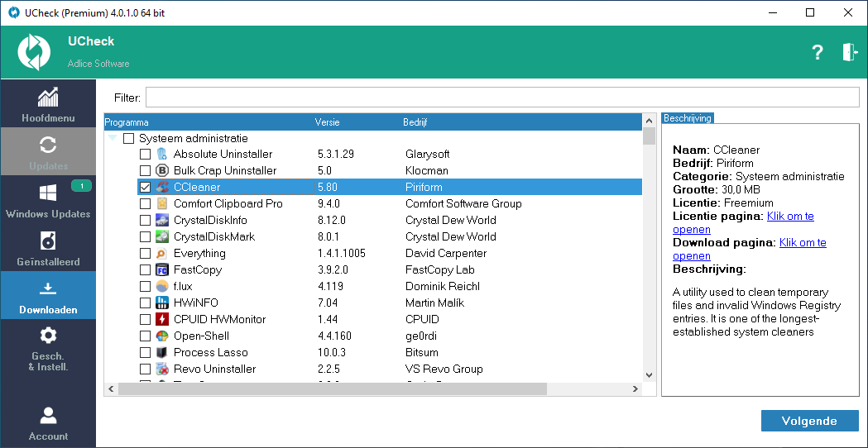Image resolution: width=868 pixels, height=448 pixels.
Task: Switch to the Updates sidebar tab
Action: pyautogui.click(x=48, y=151)
